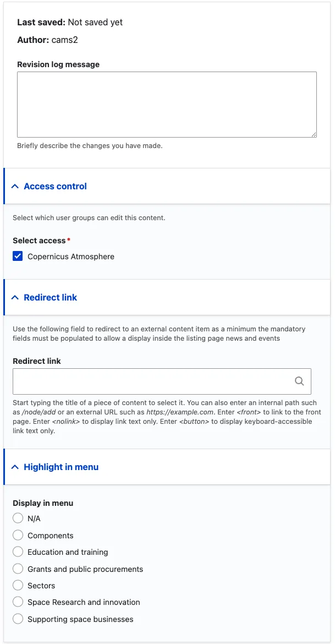
Task: Select Supporting space businesses radio button
Action: (18, 619)
